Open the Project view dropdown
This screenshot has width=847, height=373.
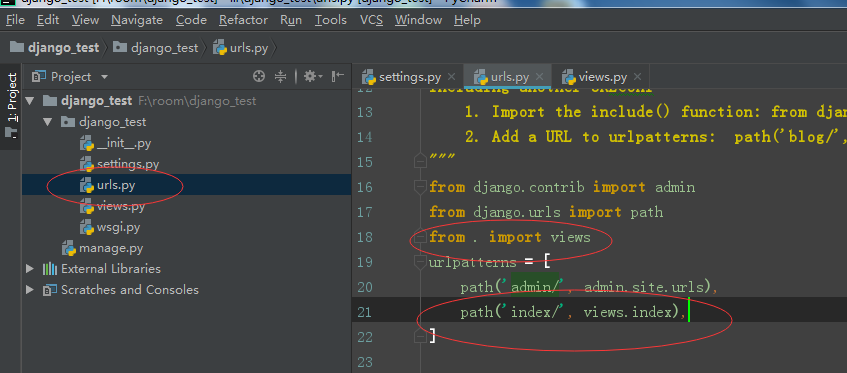click(x=104, y=77)
